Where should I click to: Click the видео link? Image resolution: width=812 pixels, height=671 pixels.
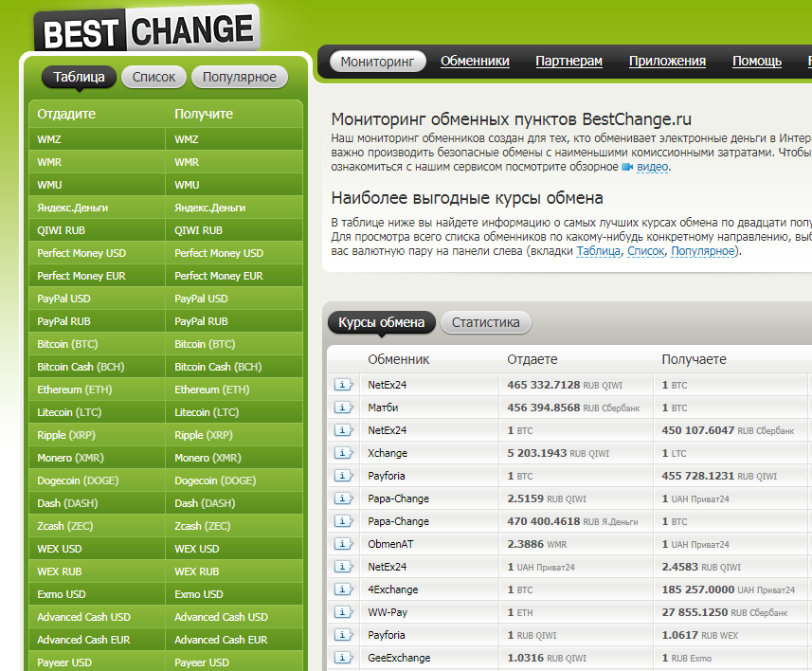point(653,167)
